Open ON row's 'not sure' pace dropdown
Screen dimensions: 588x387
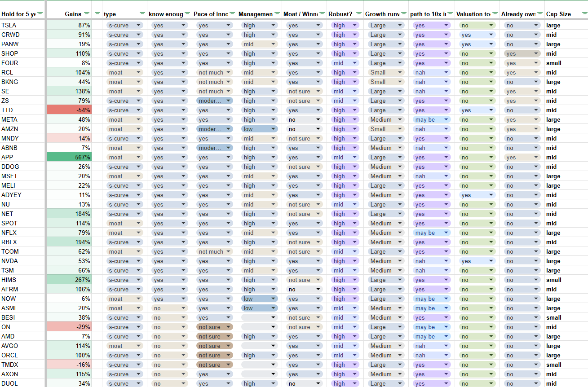215,327
